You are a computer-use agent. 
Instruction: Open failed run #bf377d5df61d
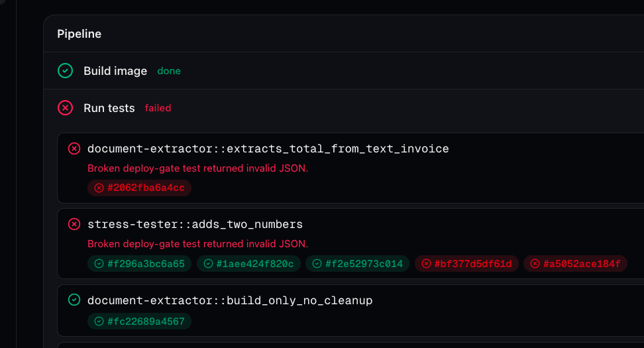tap(466, 264)
